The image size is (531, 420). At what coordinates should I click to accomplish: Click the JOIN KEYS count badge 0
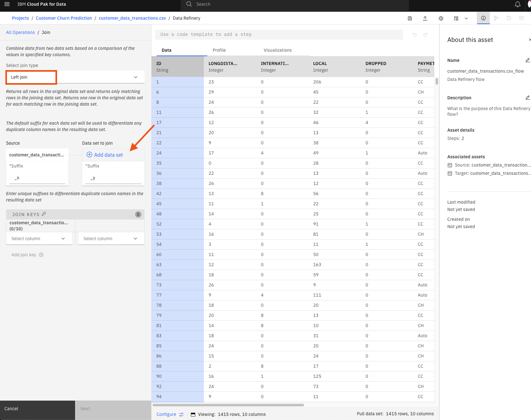pos(138,214)
